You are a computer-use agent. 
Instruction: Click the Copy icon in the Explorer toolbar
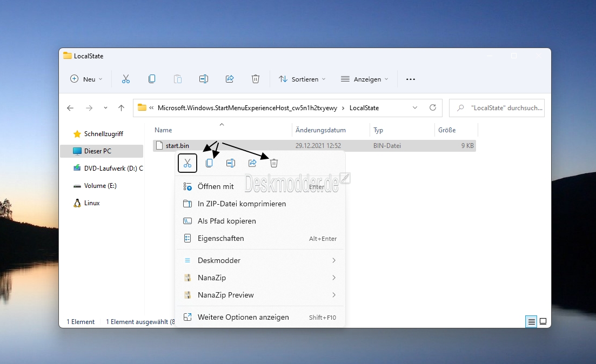[x=152, y=79]
